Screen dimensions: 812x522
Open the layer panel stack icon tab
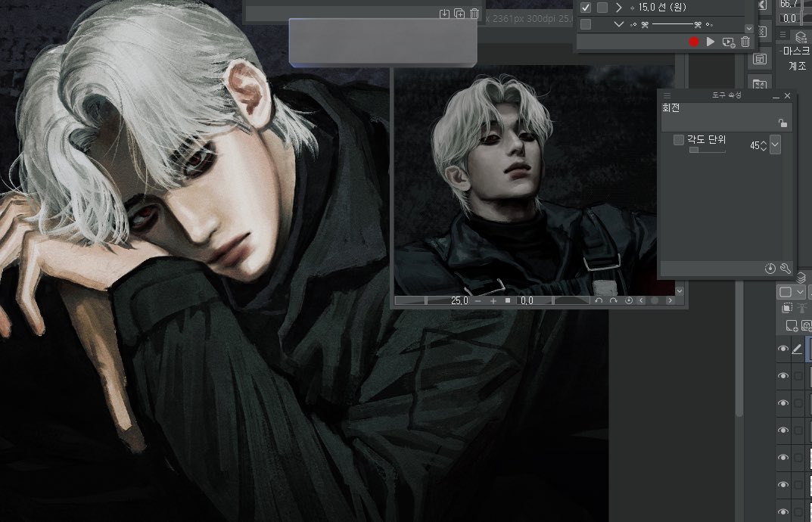(x=801, y=278)
